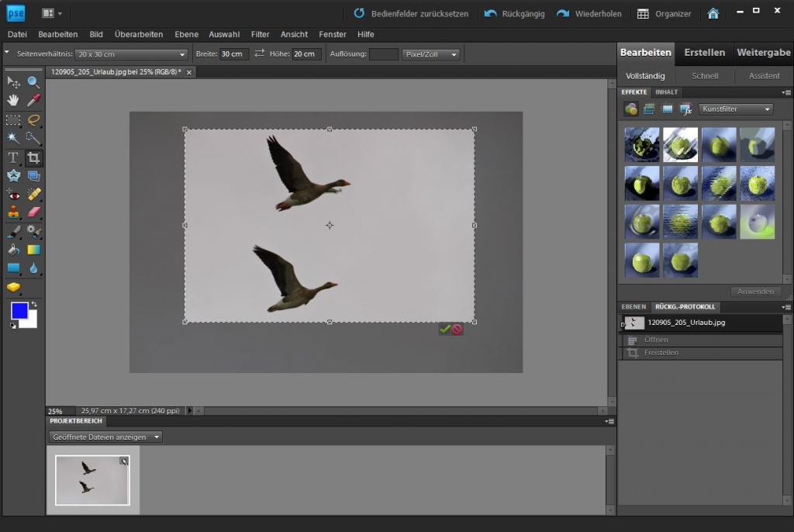Show all effects category icon

point(685,109)
